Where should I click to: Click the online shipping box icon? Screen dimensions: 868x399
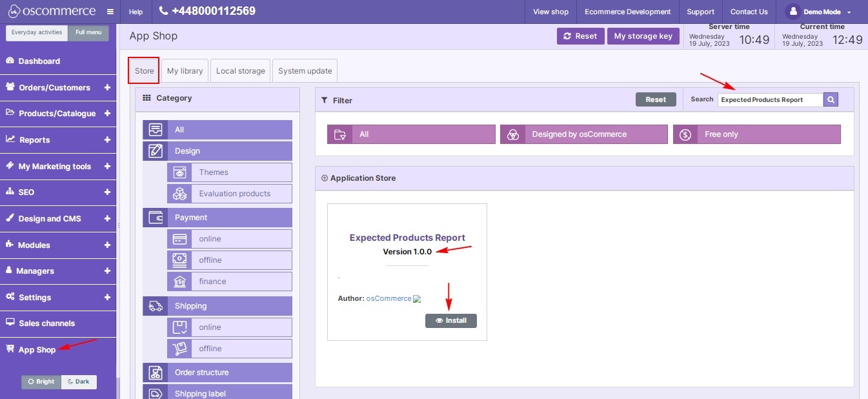pyautogui.click(x=180, y=327)
